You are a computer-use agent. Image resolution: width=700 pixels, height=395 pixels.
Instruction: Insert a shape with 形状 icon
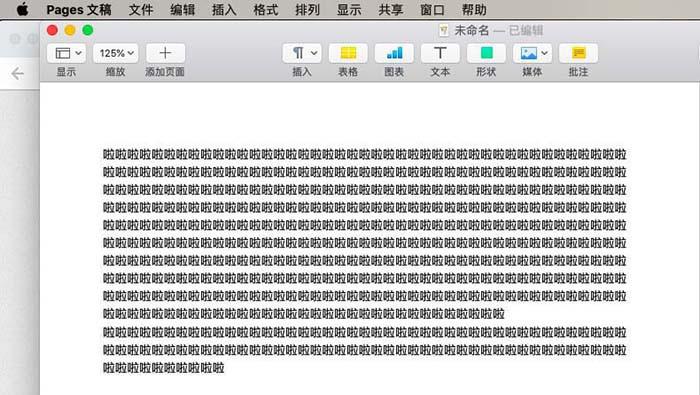tap(486, 53)
